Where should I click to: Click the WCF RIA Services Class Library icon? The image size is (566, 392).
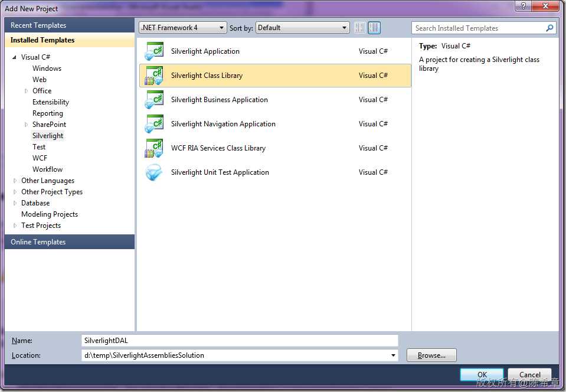(x=154, y=148)
